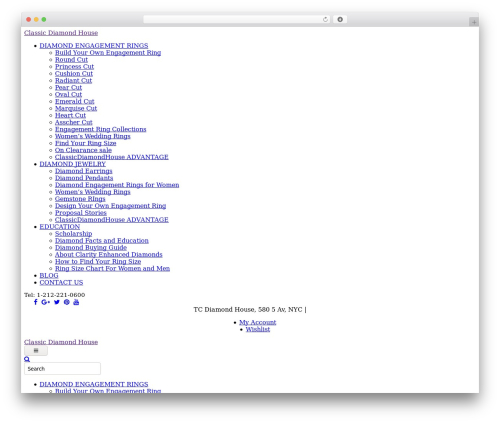
Task: Open the Oval Cut link
Action: [x=68, y=94]
